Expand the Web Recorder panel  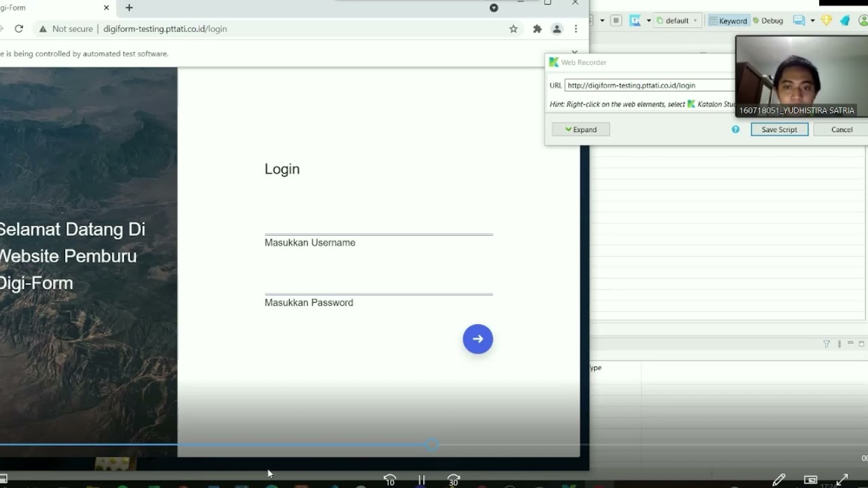click(580, 129)
